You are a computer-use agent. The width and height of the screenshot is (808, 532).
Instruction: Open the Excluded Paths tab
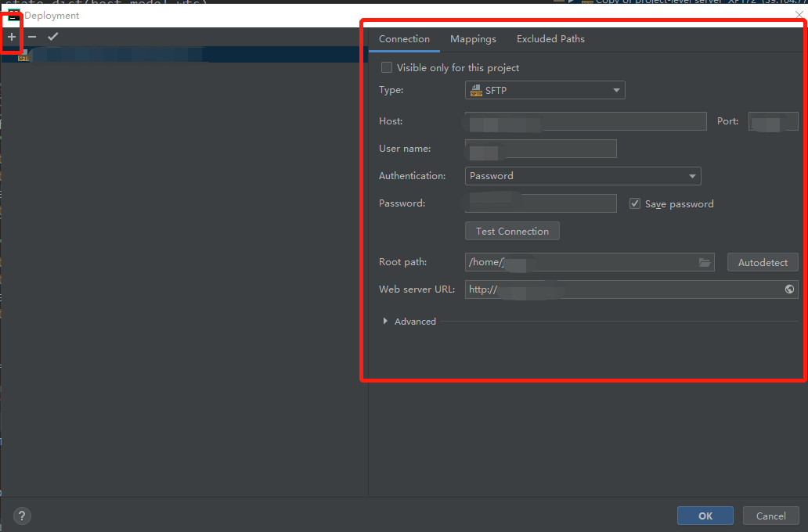(x=550, y=39)
